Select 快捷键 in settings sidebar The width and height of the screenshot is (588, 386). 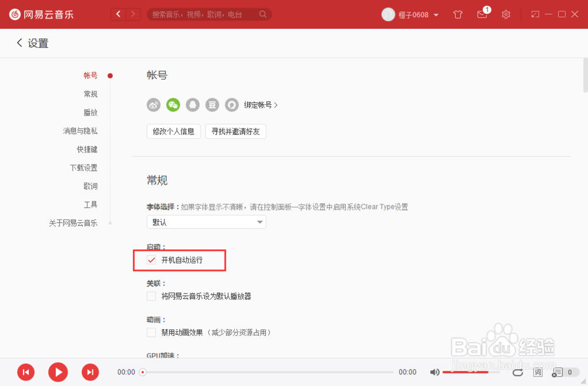tap(87, 149)
